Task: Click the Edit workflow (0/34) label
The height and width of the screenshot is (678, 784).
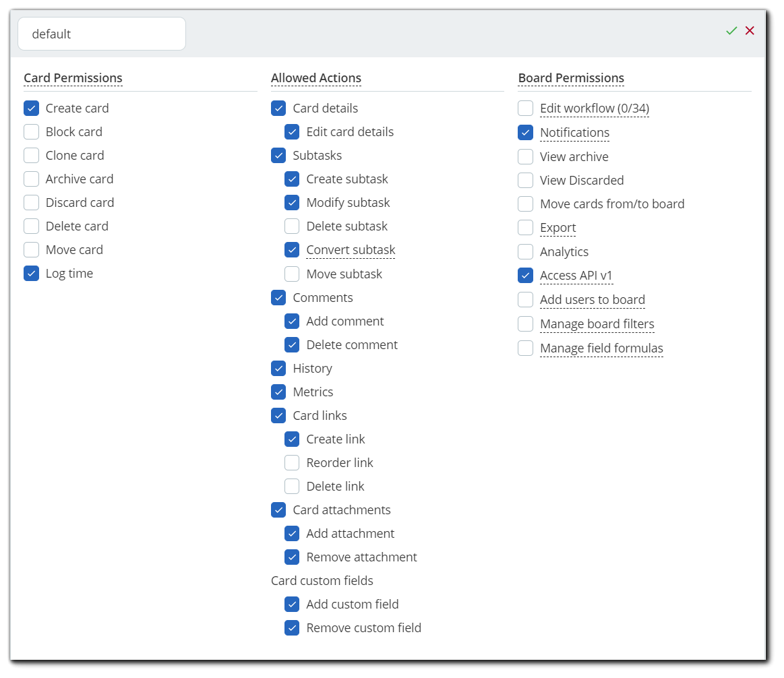Action: pyautogui.click(x=594, y=109)
